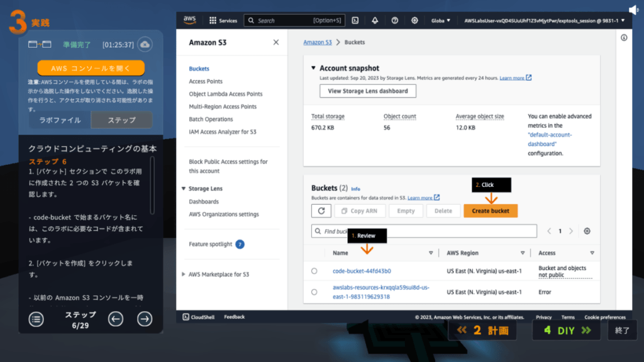Open Batch Operations in sidebar
Viewport: 644px width, 362px height.
[211, 119]
